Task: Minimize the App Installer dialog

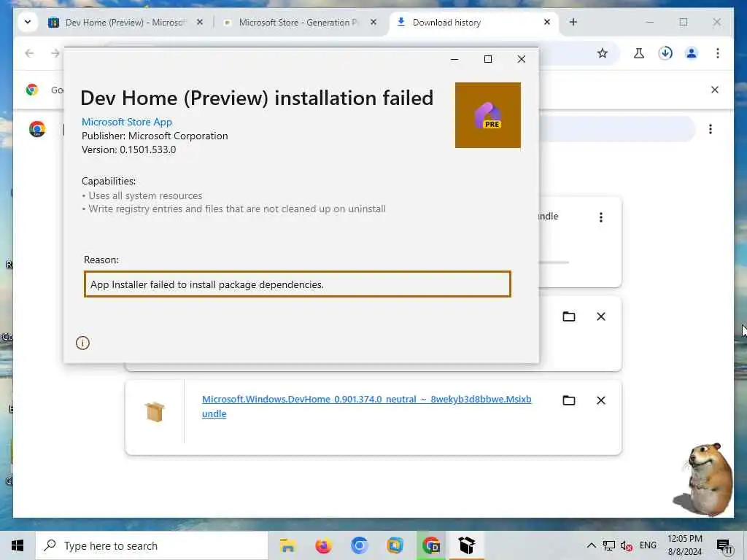Action: coord(454,59)
